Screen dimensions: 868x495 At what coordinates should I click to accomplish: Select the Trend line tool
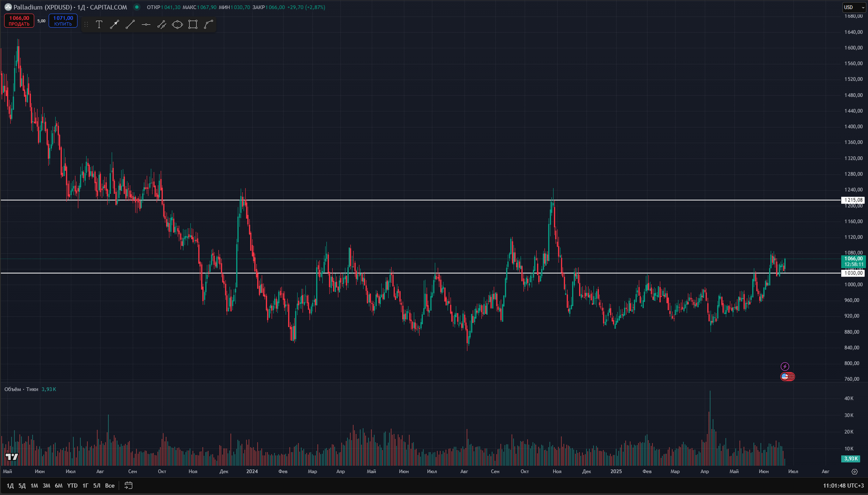(130, 25)
